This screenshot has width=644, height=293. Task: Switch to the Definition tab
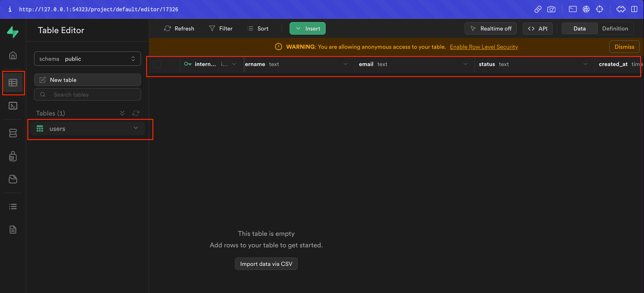click(x=615, y=29)
